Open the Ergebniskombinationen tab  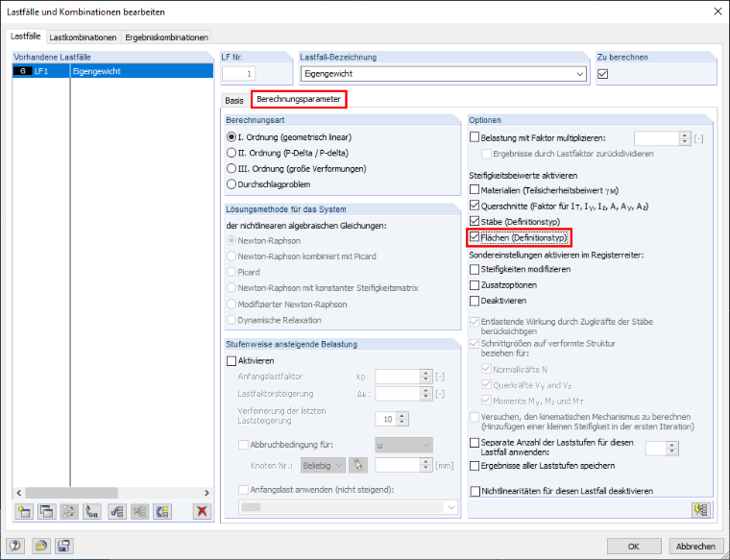(x=166, y=37)
